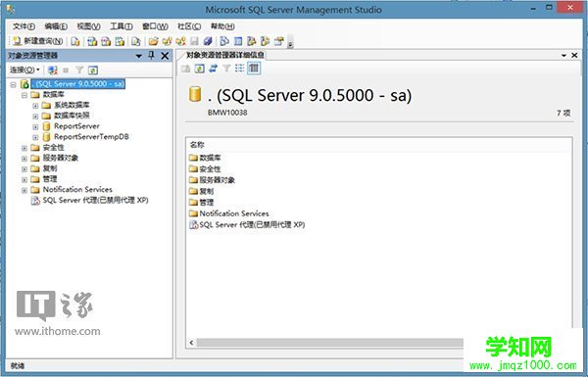Toggle auto-hide pin on Object Explorer panel

pos(152,56)
